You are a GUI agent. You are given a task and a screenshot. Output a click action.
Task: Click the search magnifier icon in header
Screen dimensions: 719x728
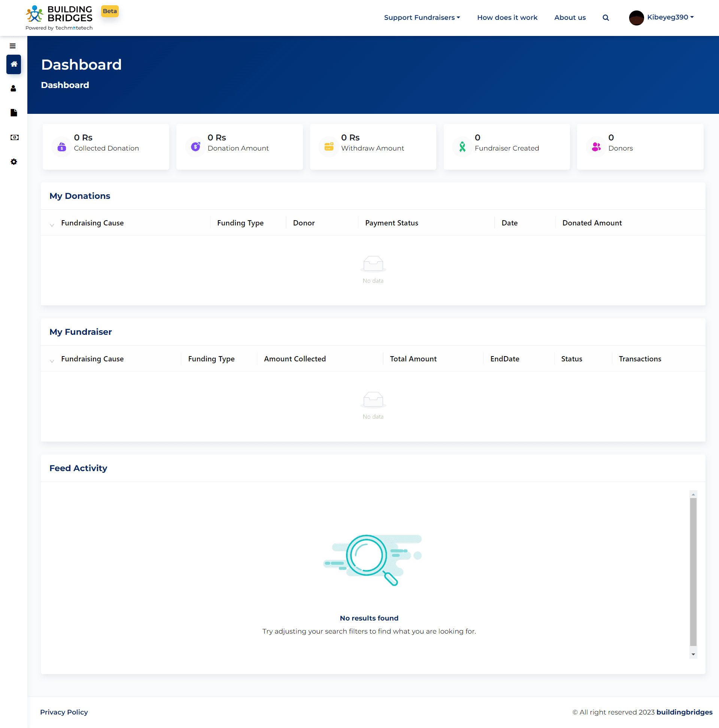tap(606, 18)
